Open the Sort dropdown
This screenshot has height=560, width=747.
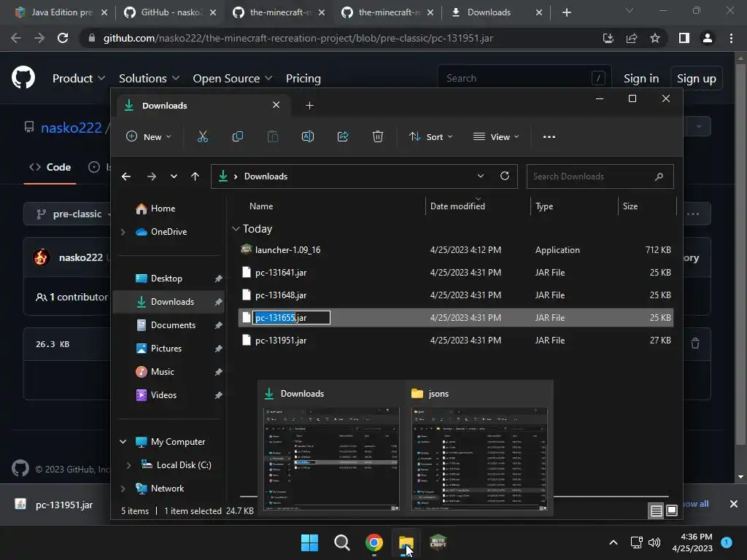430,136
